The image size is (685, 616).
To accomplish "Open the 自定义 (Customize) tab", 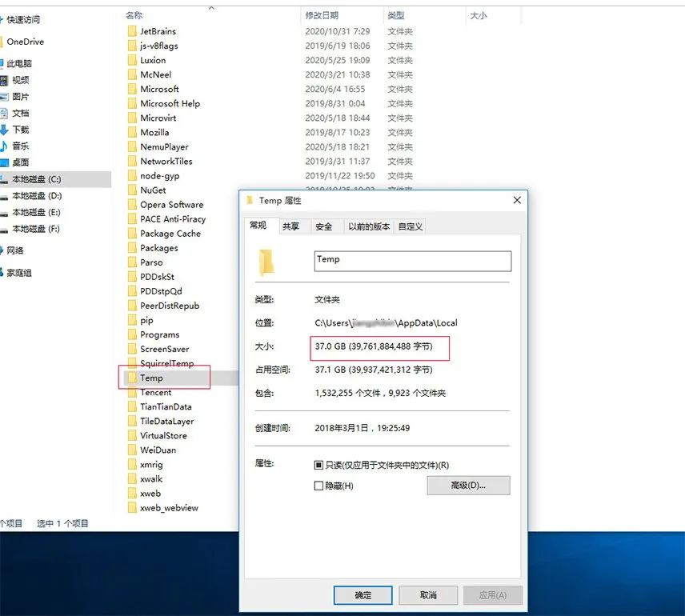I will [411, 226].
